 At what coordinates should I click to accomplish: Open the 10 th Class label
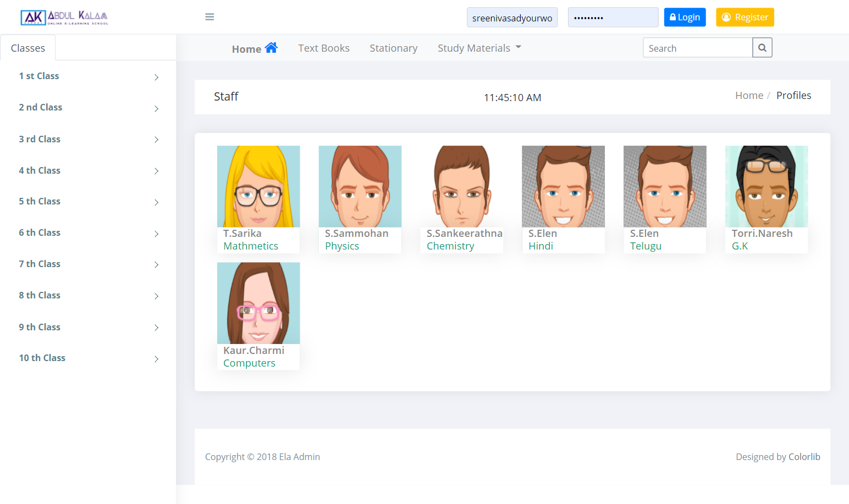pyautogui.click(x=42, y=358)
